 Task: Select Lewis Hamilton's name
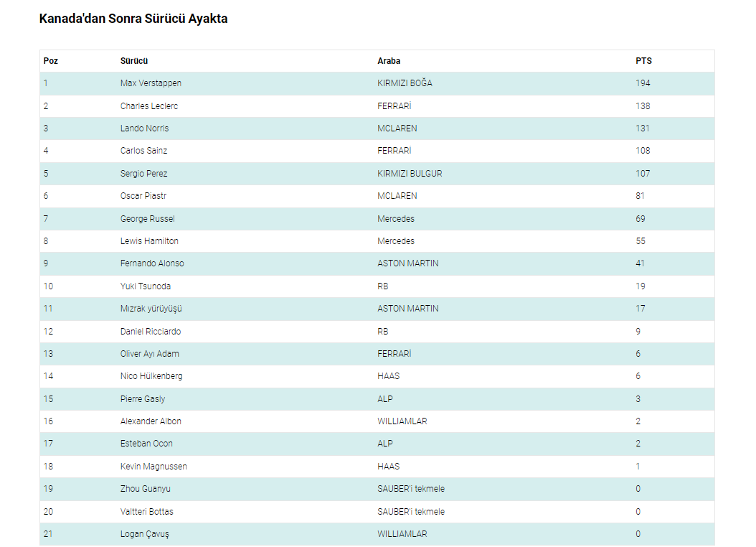point(149,241)
